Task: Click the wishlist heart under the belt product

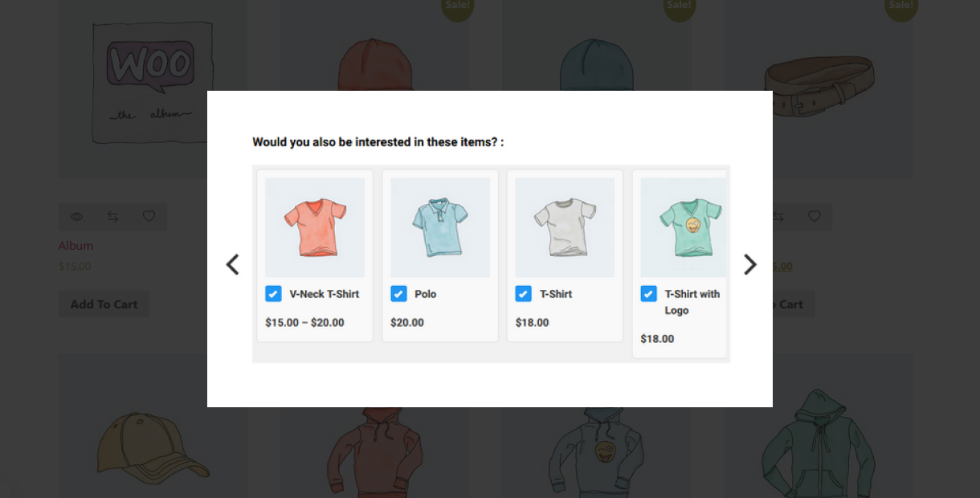Action: coord(814,216)
